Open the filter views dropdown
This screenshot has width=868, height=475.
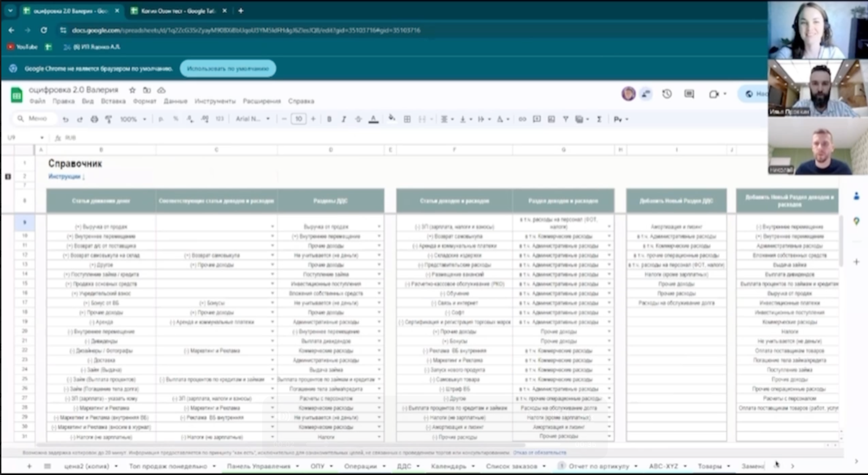(x=582, y=119)
